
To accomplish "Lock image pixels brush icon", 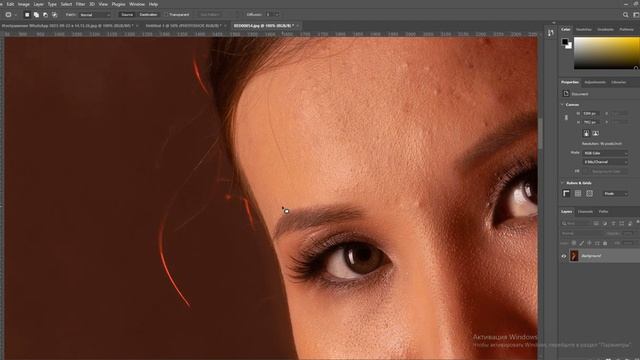I will point(582,243).
